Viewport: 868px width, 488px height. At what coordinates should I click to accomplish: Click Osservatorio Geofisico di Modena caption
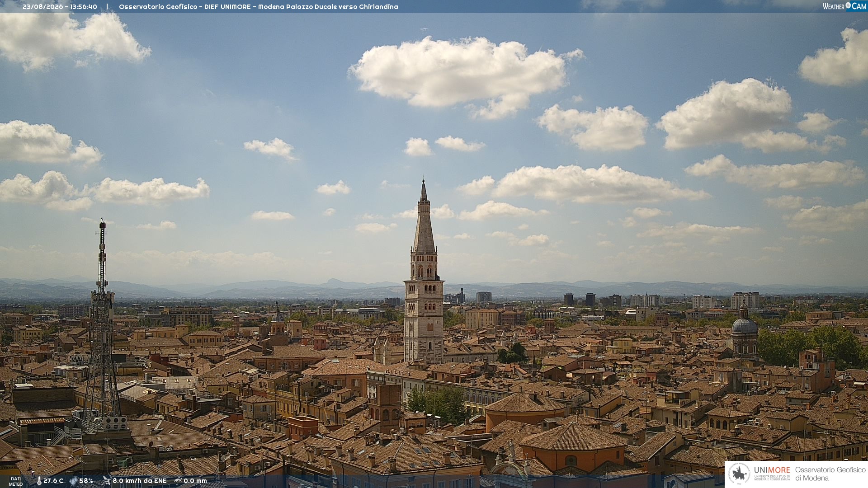tap(830, 474)
